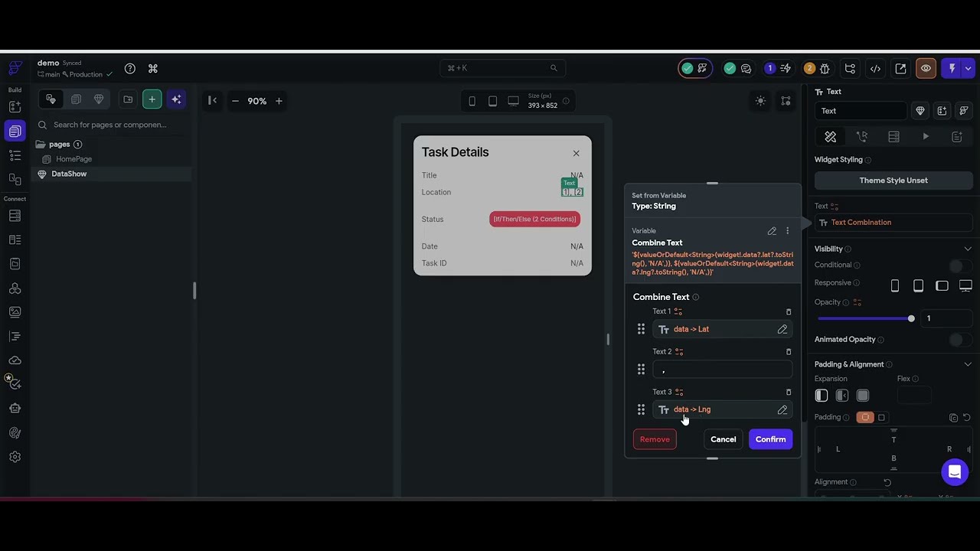Open Firestore database icon under Connect

pyautogui.click(x=15, y=216)
